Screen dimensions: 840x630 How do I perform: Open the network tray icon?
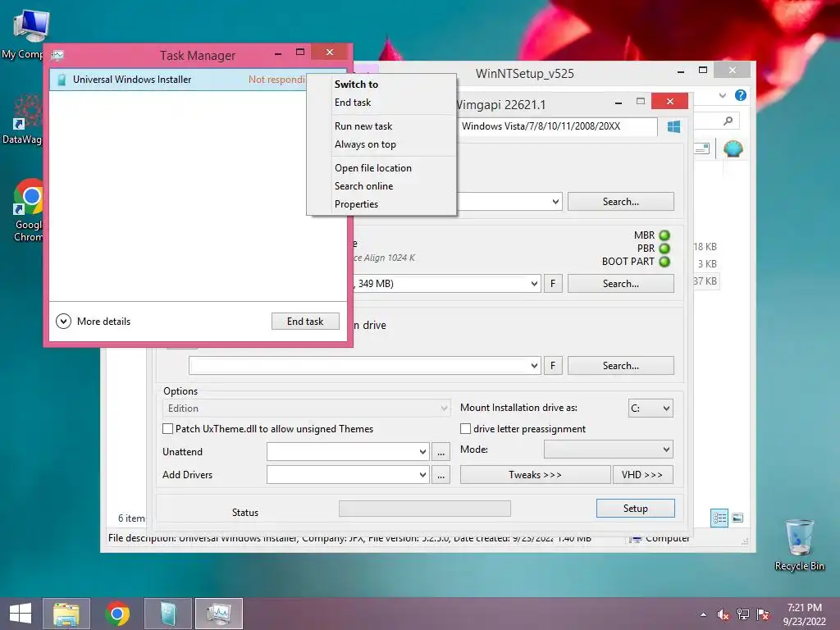coord(743,614)
